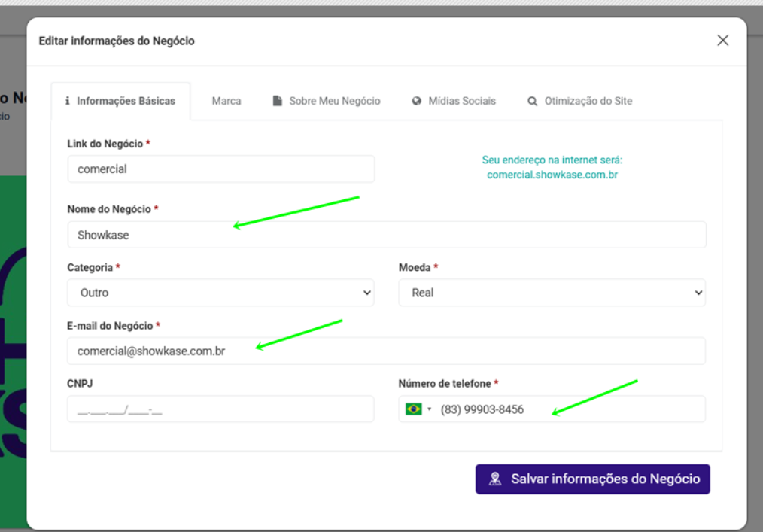The width and height of the screenshot is (763, 532).
Task: Click the Link do Negócio input field
Action: point(221,169)
